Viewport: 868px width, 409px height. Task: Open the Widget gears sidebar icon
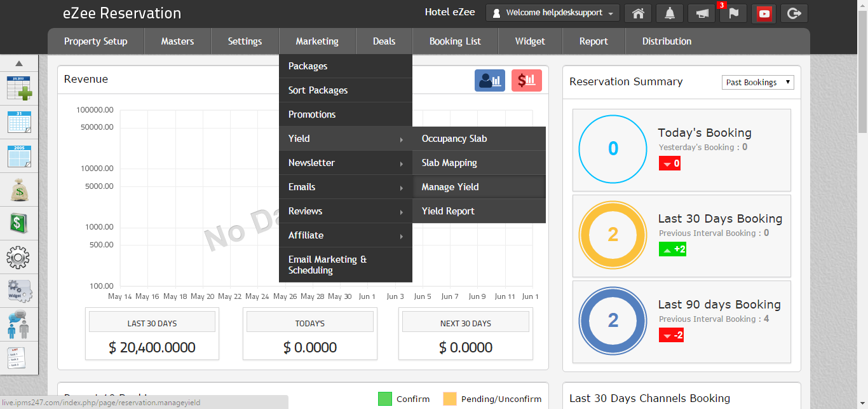19,291
